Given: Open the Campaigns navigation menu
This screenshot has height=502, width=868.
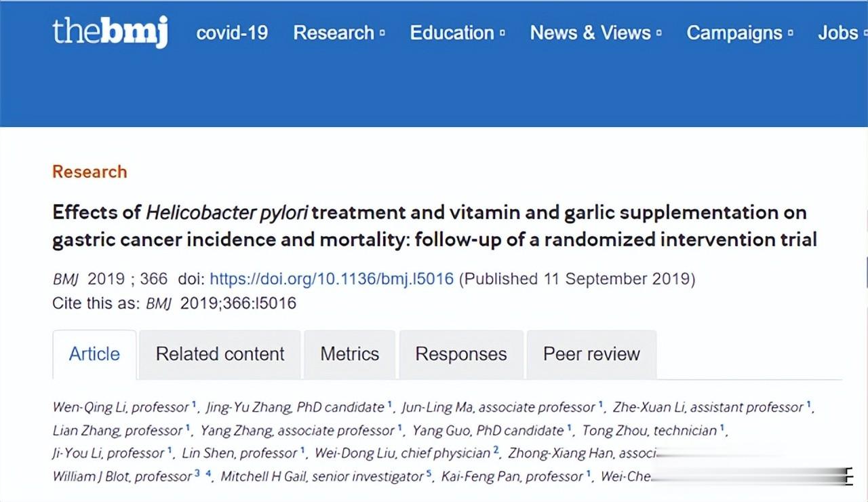Looking at the screenshot, I should tap(739, 33).
